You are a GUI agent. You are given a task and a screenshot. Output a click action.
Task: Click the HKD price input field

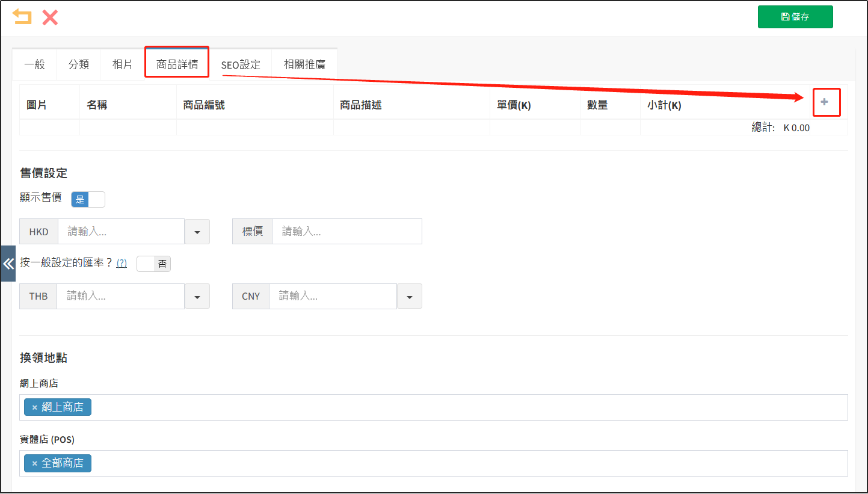(x=121, y=232)
